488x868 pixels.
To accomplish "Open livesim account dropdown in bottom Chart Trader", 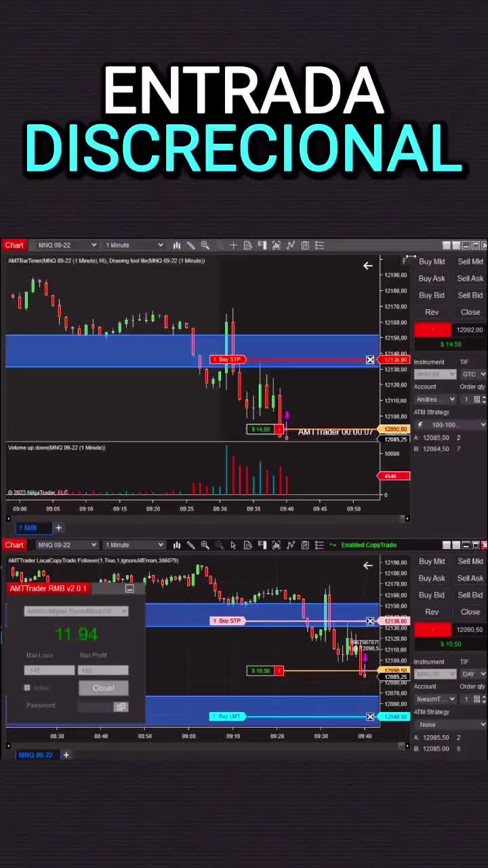I will point(435,699).
